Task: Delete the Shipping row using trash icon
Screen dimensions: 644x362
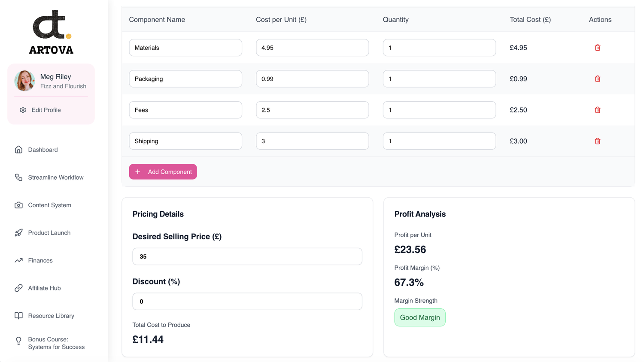Action: pyautogui.click(x=597, y=141)
